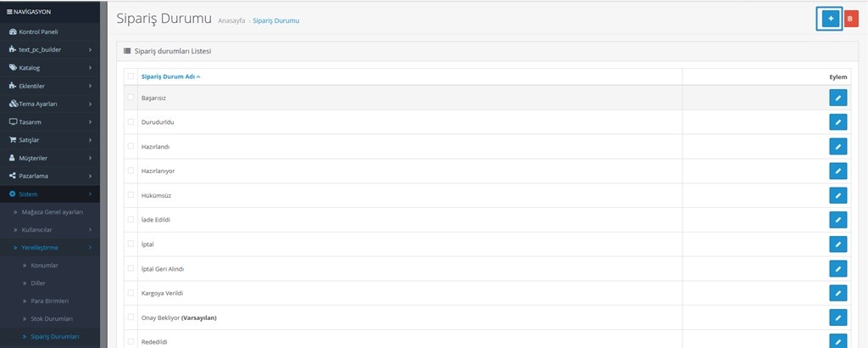The image size is (868, 348).
Task: Click the Hazırlanıyor status name text
Action: (158, 171)
